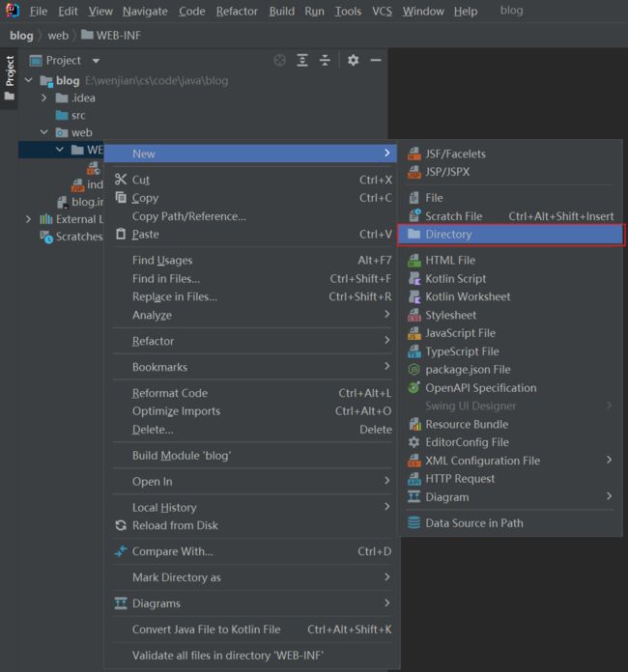Expand the .idea folder
The width and height of the screenshot is (628, 672).
43,98
